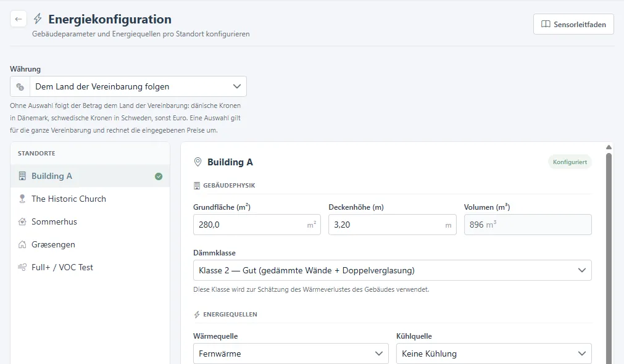624x364 pixels.
Task: Click the Energiequellen section lightning icon
Action: pos(197,314)
